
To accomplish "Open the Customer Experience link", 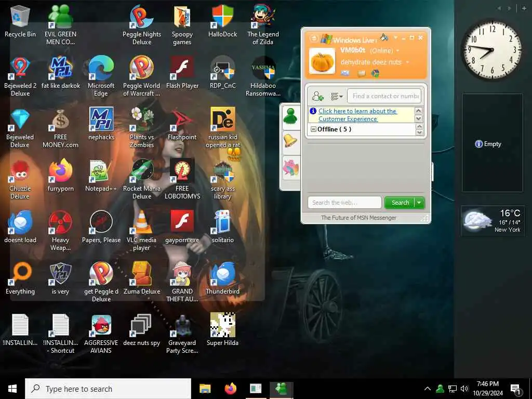I will coord(357,115).
